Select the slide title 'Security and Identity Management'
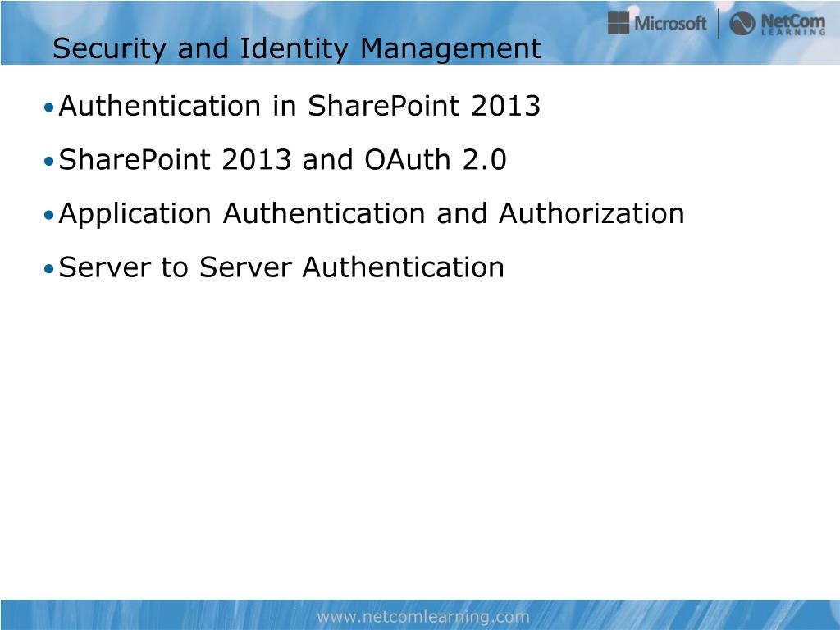 (297, 48)
